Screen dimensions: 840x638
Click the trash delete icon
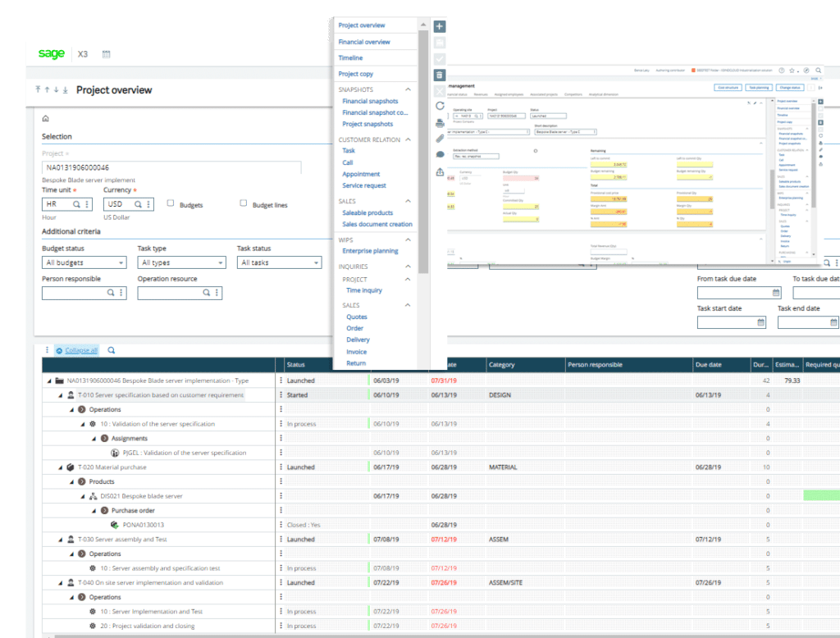tap(440, 75)
